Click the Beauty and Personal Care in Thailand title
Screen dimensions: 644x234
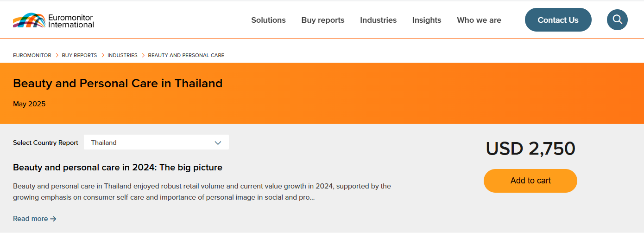118,84
